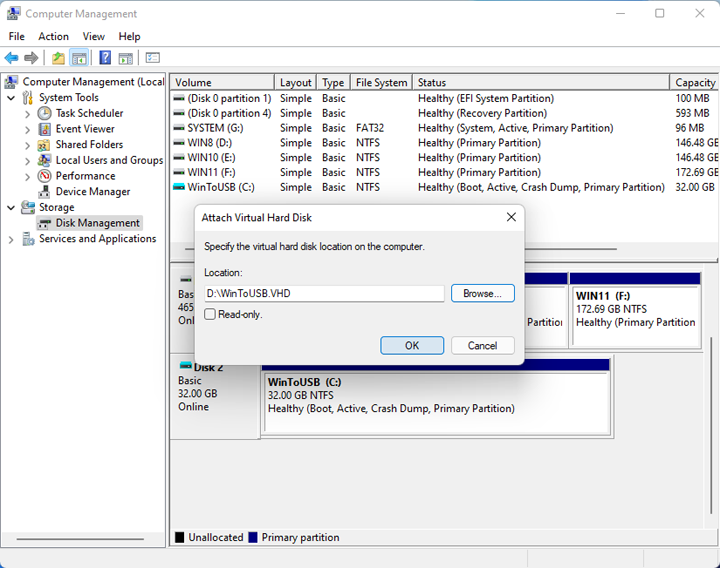Viewport: 720px width, 568px height.
Task: Click the Back arrow toolbar icon
Action: pyautogui.click(x=11, y=58)
